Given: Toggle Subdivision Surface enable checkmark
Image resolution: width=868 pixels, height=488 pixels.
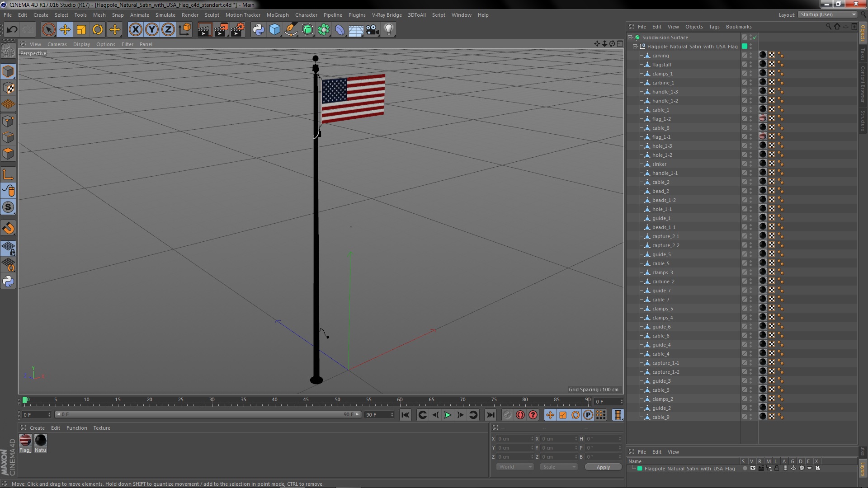Looking at the screenshot, I should 755,38.
